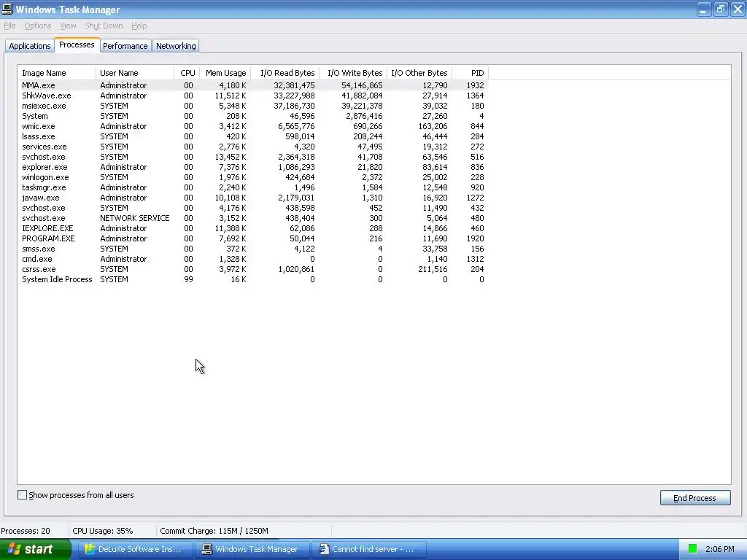Click the 211,516 other bytes cell

pyautogui.click(x=433, y=270)
